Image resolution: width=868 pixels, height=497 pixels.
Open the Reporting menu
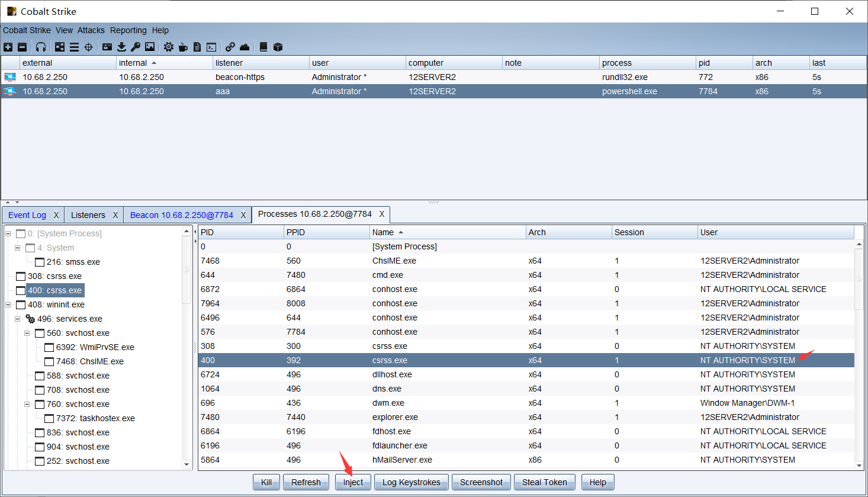(128, 30)
